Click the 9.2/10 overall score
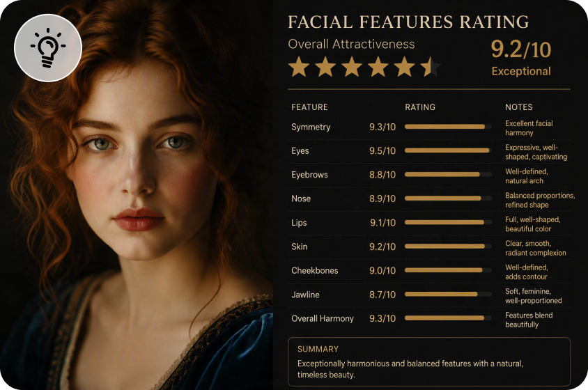This screenshot has width=588, height=390. coord(521,49)
